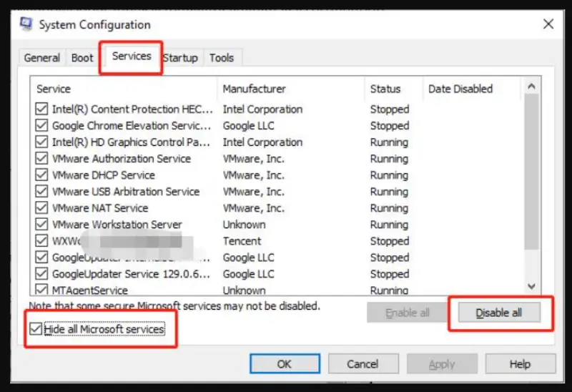The width and height of the screenshot is (572, 392).
Task: Uncheck VMware Authorization Service checkbox
Action: (x=41, y=158)
